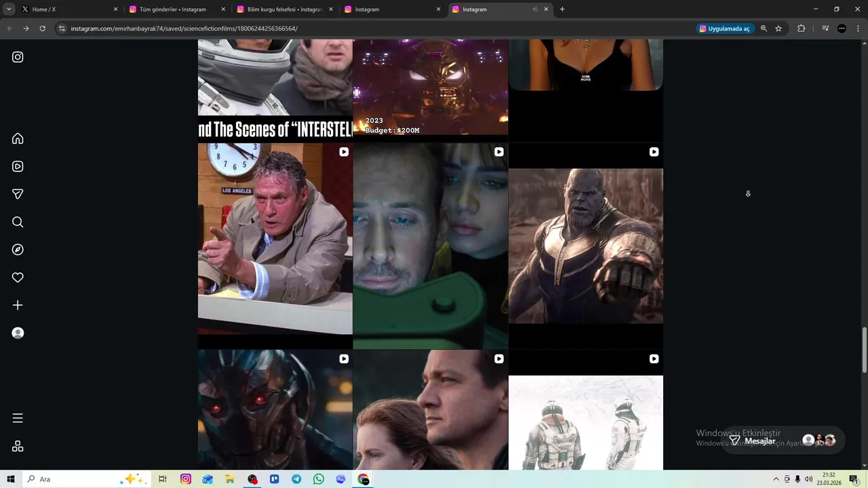Screen dimensions: 868x488
Task: Open Chrome profile avatar button
Action: [842, 28]
